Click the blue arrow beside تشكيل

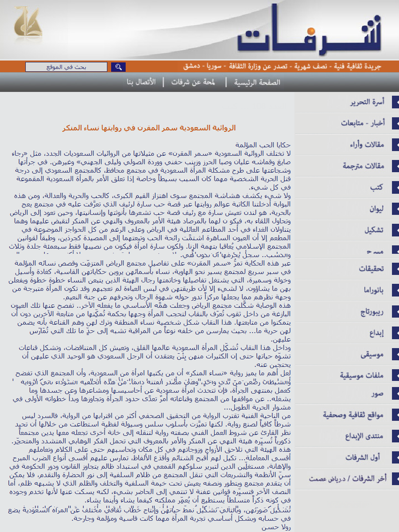tap(395, 230)
